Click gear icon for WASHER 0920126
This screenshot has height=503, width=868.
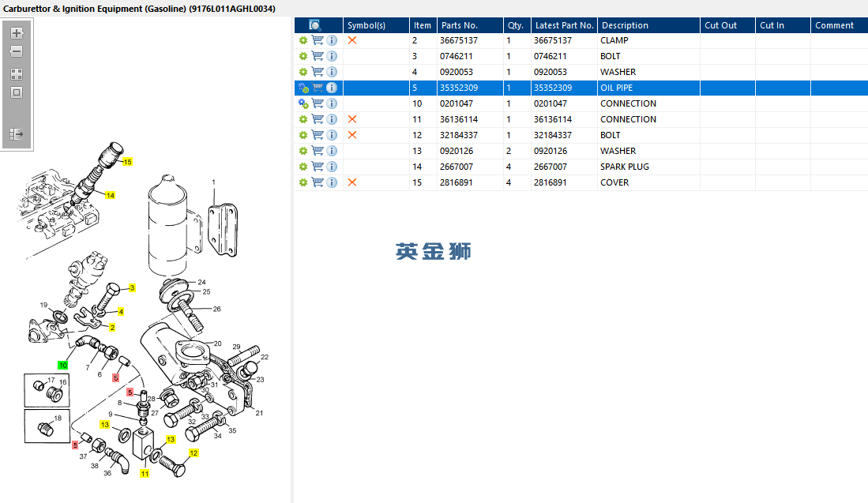click(302, 151)
